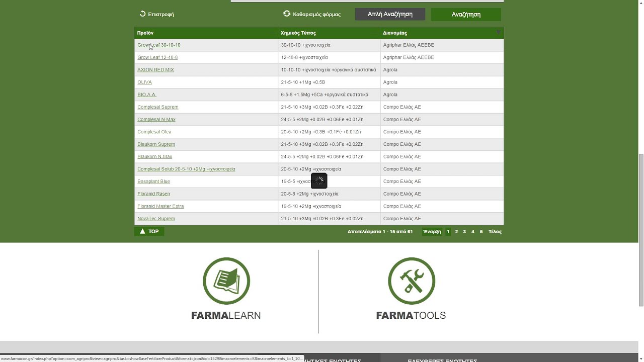Click the FARMATOOLS label
This screenshot has width=644, height=362.
pos(411,316)
